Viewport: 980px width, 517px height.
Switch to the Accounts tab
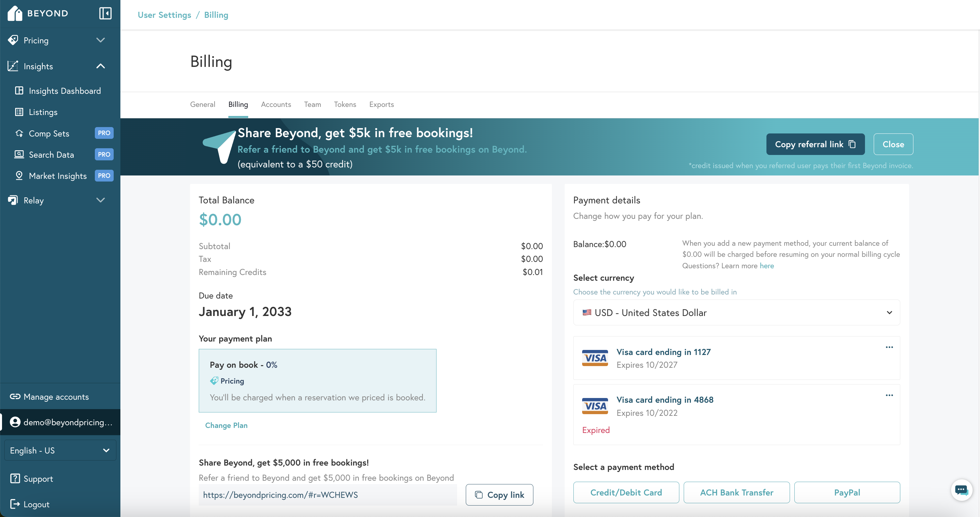pyautogui.click(x=276, y=105)
